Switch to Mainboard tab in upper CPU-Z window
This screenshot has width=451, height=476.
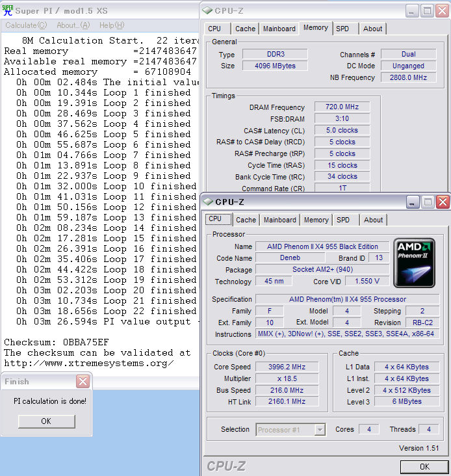tap(279, 29)
